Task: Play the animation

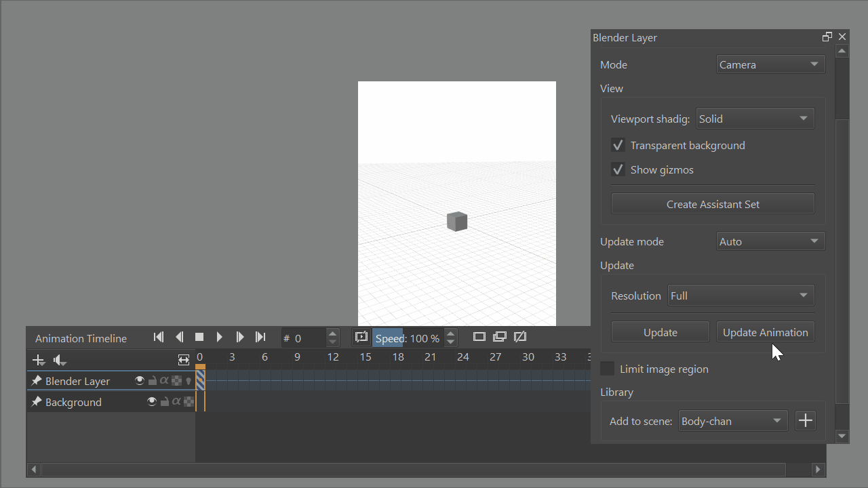Action: (x=220, y=337)
